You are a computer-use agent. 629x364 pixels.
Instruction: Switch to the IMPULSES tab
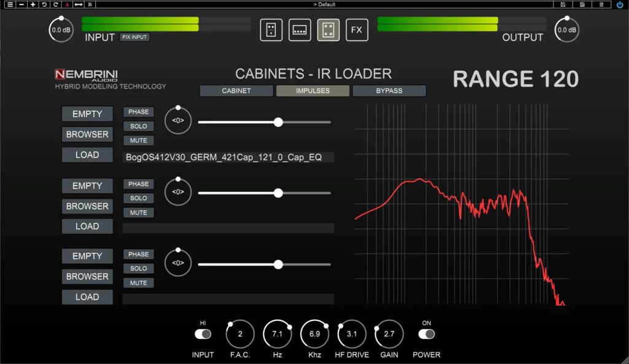(x=313, y=91)
